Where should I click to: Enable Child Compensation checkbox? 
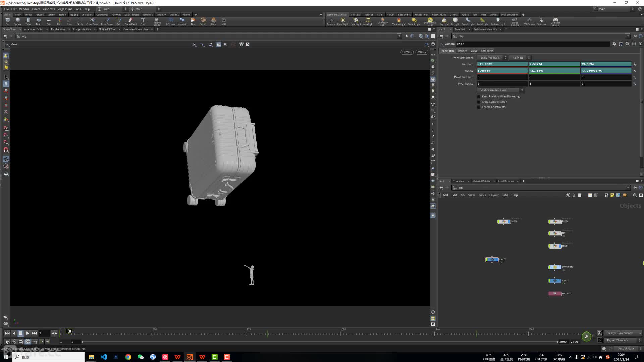click(479, 102)
